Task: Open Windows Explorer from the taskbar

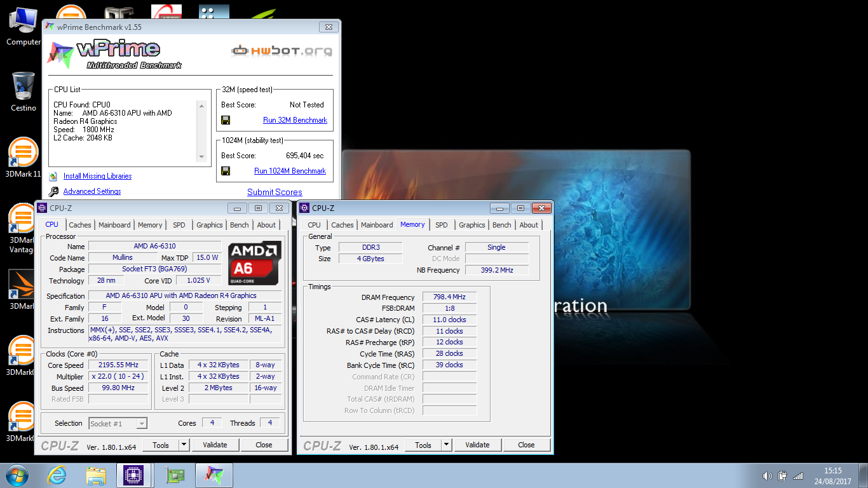Action: pyautogui.click(x=96, y=475)
